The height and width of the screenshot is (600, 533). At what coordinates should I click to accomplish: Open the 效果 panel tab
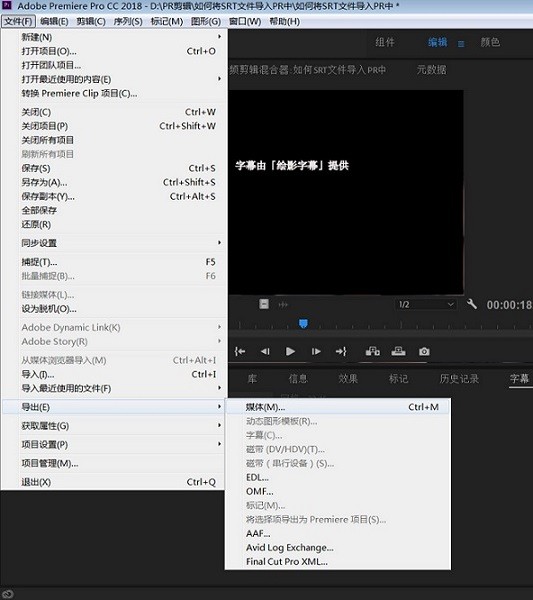point(348,379)
